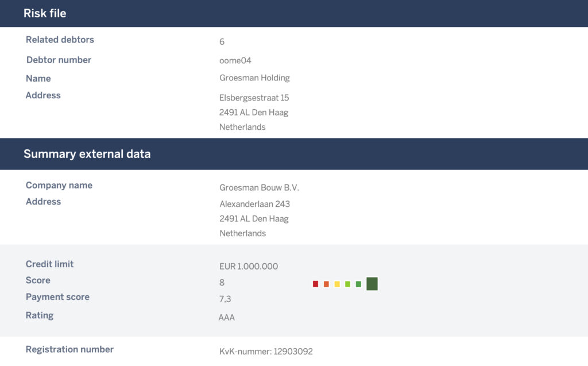Select the orange score indicator square
The width and height of the screenshot is (588, 366).
(326, 283)
